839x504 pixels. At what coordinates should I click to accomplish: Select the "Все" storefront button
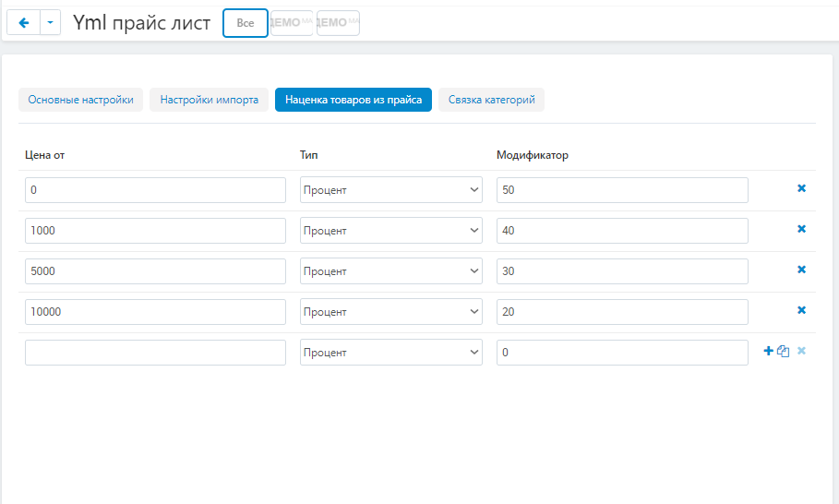click(246, 23)
